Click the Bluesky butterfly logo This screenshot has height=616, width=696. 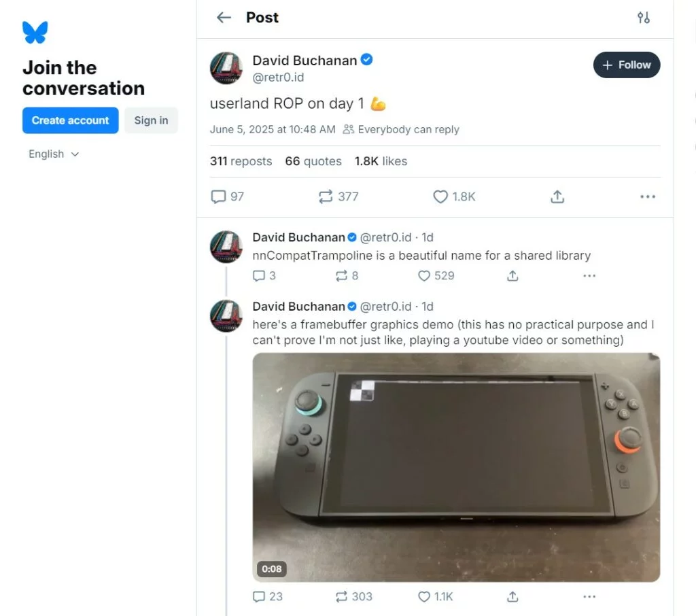point(35,32)
